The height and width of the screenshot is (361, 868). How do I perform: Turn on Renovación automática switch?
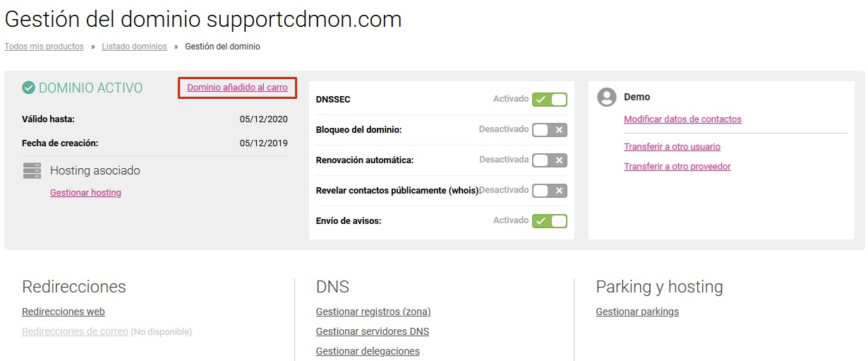[x=550, y=160]
